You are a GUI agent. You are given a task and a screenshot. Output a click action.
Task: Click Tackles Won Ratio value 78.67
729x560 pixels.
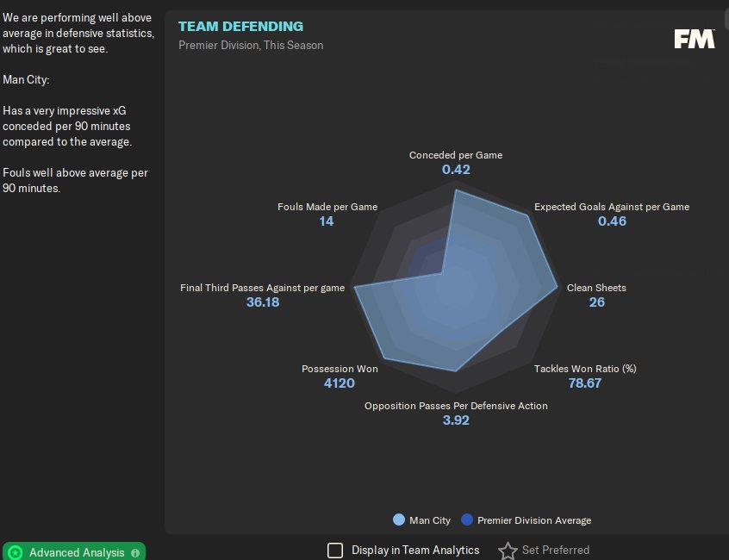tap(585, 383)
